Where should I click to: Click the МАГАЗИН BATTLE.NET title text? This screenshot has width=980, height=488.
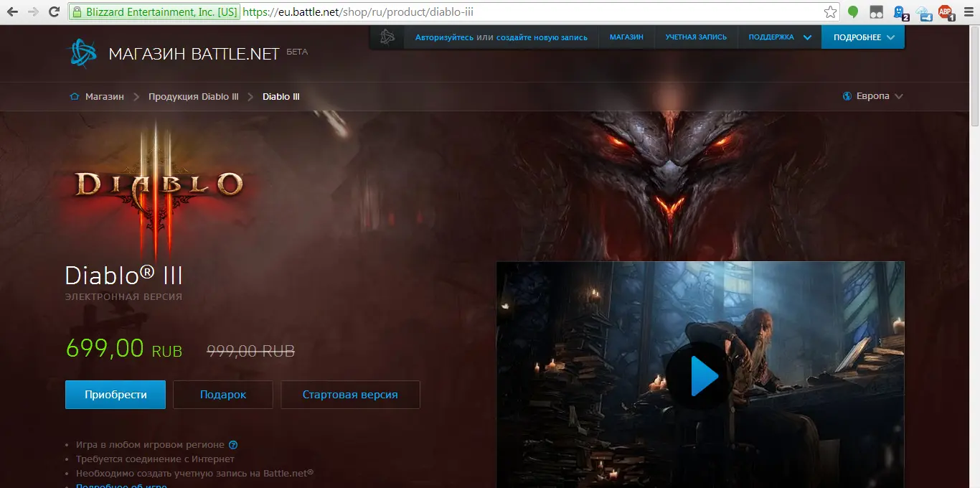(194, 54)
